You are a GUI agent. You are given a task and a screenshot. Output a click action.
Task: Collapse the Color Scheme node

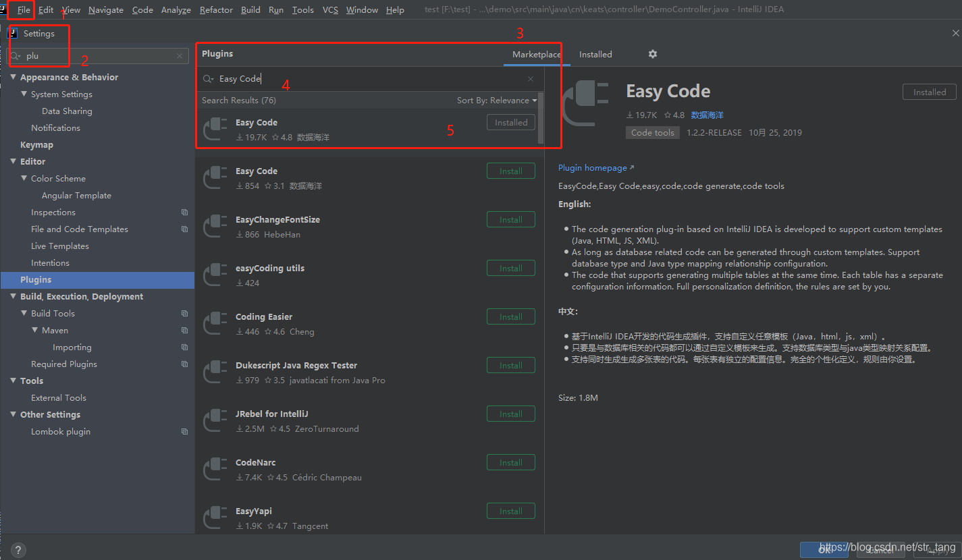[24, 179]
